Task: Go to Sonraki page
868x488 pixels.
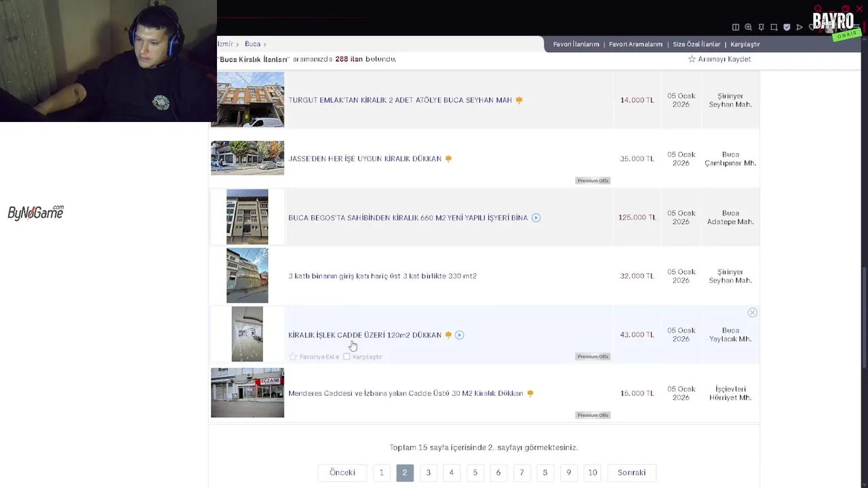Action: pyautogui.click(x=631, y=472)
